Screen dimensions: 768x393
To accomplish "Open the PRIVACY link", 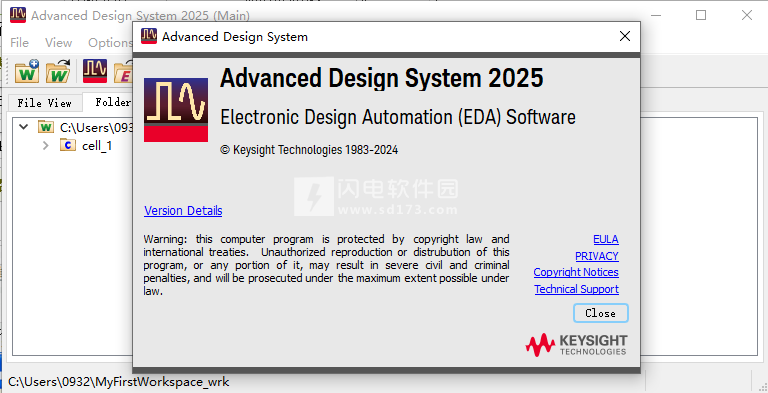I will (597, 256).
